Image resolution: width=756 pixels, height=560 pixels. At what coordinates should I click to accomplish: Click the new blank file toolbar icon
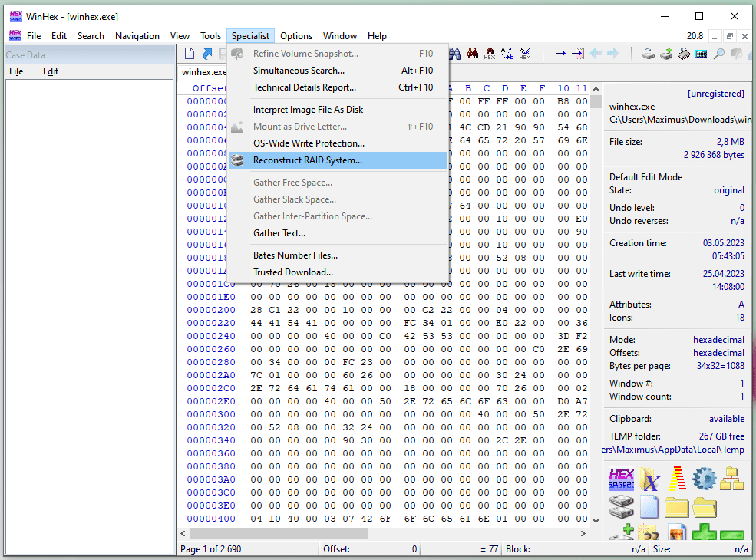coord(190,54)
